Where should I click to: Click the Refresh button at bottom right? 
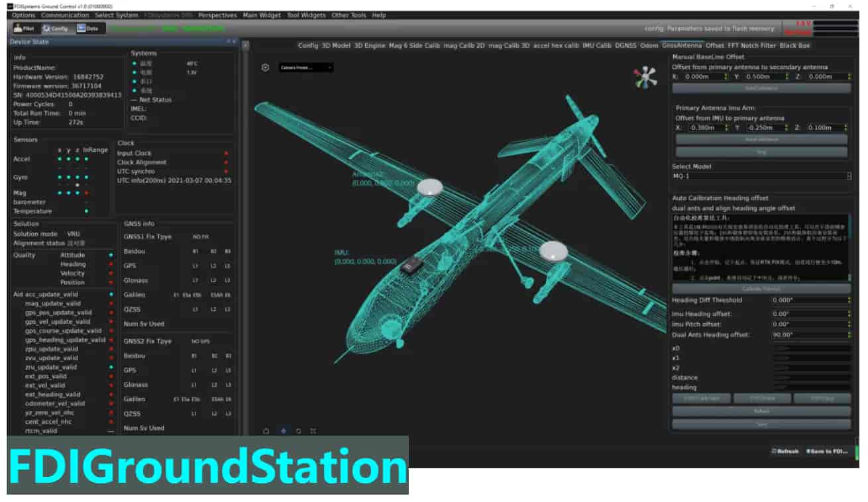click(x=785, y=451)
